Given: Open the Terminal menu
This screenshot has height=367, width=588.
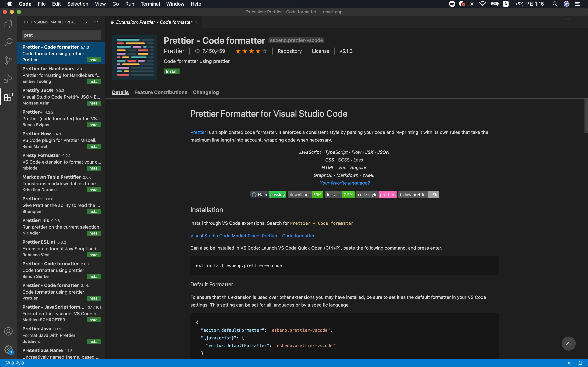Looking at the screenshot, I should [150, 4].
